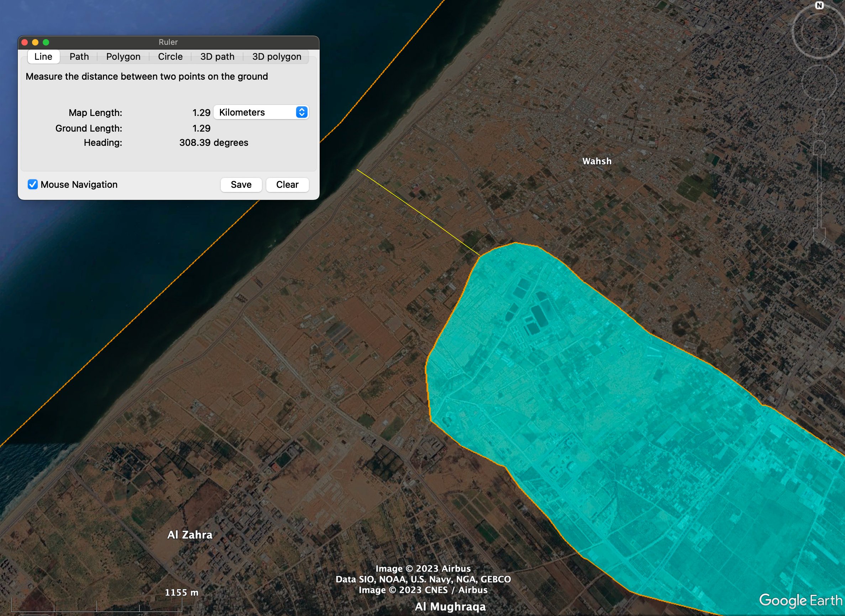This screenshot has height=616, width=845.
Task: Click the Kilometers stepper arrows icon
Action: [x=301, y=112]
